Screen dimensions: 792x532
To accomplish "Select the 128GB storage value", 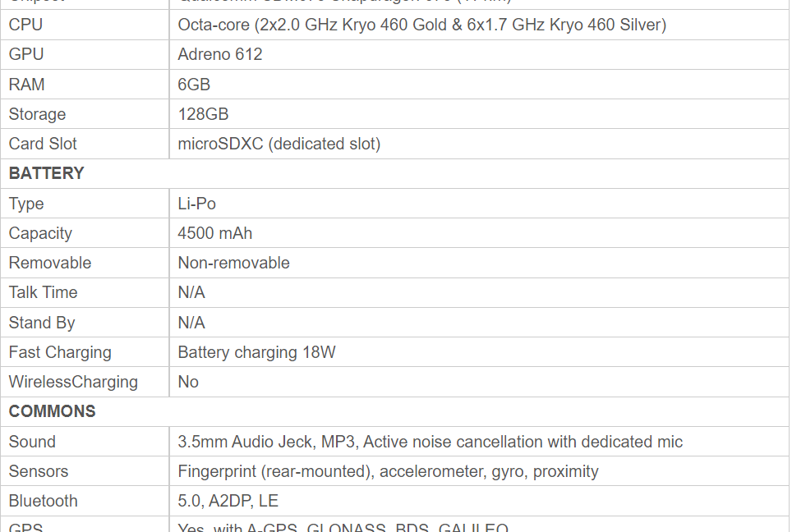I will click(x=203, y=114).
